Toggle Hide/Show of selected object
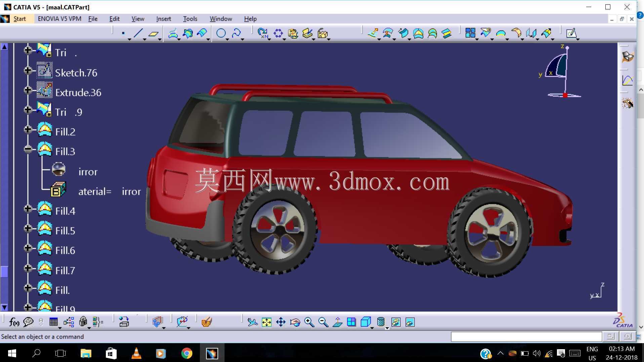The height and width of the screenshot is (362, 644). click(396, 322)
